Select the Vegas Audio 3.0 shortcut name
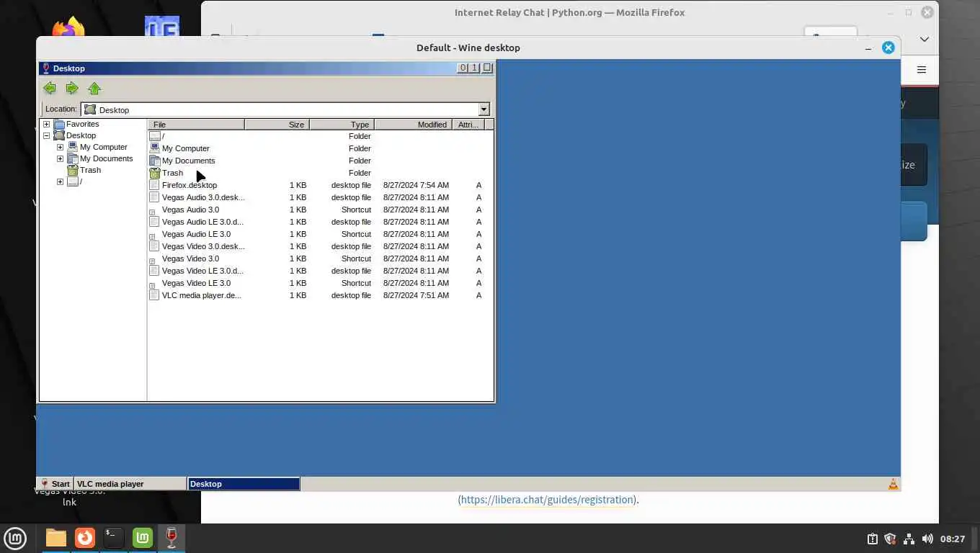The width and height of the screenshot is (980, 553). (x=190, y=210)
